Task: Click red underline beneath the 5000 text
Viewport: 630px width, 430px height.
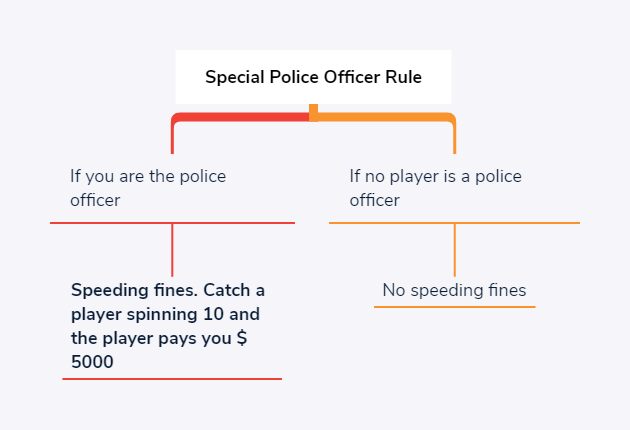Action: click(x=172, y=379)
